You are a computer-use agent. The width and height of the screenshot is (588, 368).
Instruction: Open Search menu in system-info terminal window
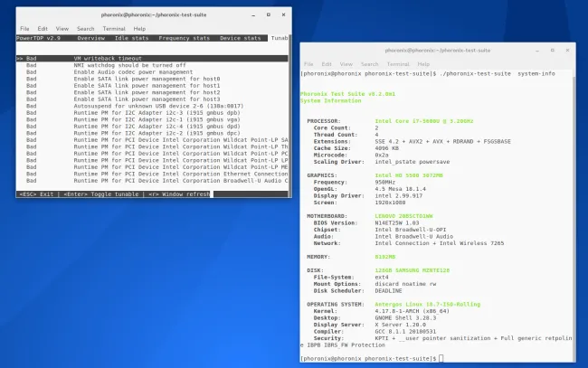pyautogui.click(x=370, y=64)
